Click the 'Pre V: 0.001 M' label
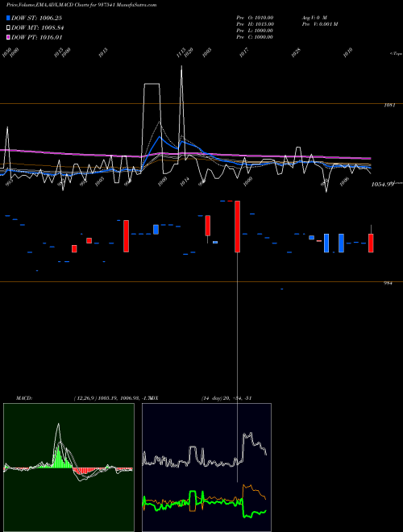 coord(320,24)
